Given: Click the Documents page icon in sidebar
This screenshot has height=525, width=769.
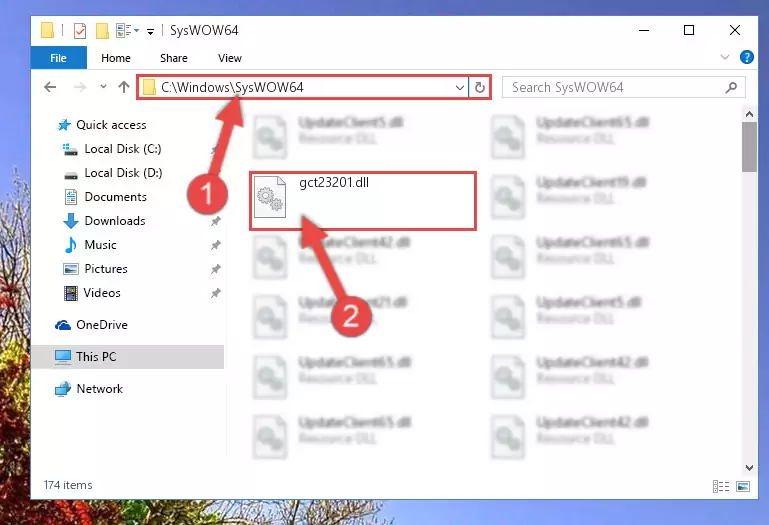Looking at the screenshot, I should 71,197.
